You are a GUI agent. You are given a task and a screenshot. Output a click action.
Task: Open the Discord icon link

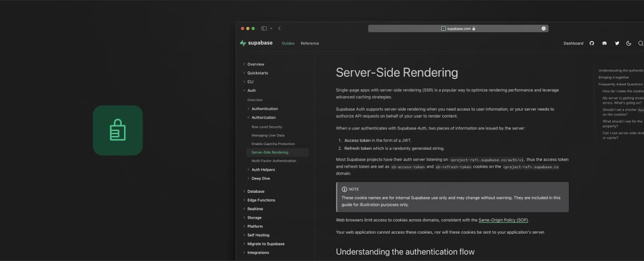(604, 43)
